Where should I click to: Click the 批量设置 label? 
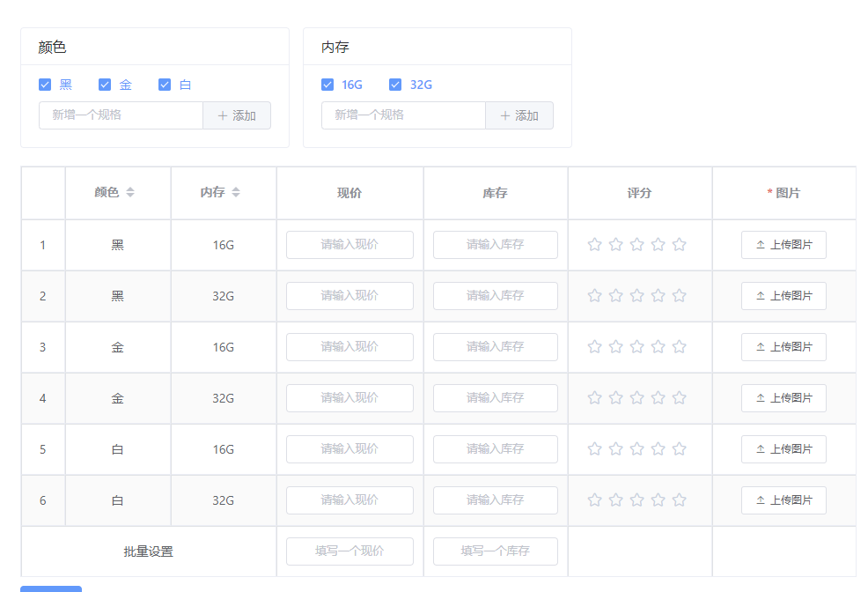(x=149, y=551)
